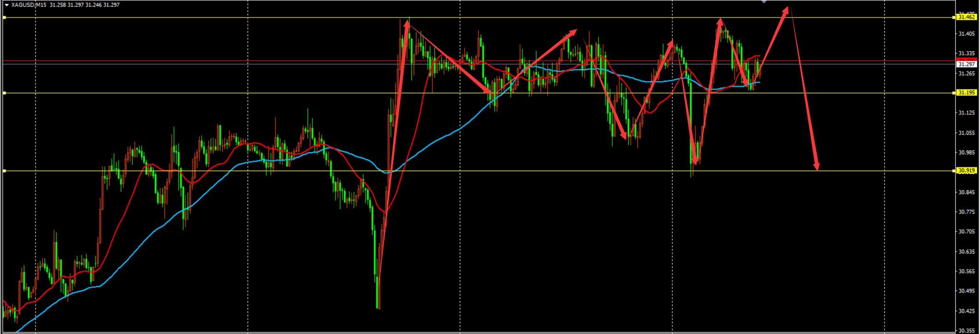
Task: Click the open price 31.258 in the header
Action: pyautogui.click(x=57, y=5)
